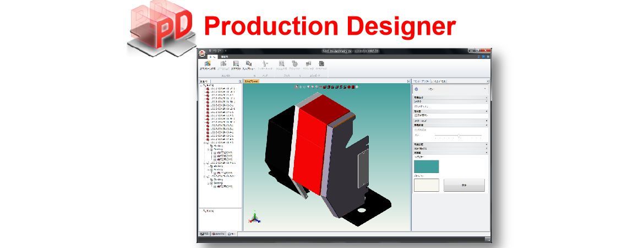Click the slider thumb in the properties panel
This screenshot has width=644, height=248.
pyautogui.click(x=459, y=136)
